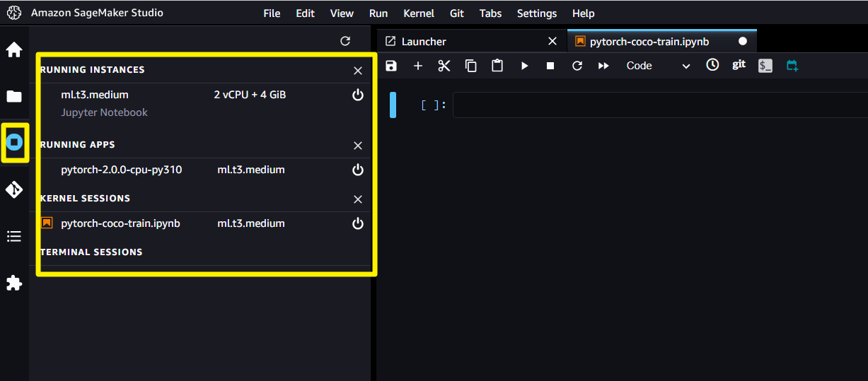The width and height of the screenshot is (868, 381).
Task: Open the View menu
Action: tap(342, 13)
